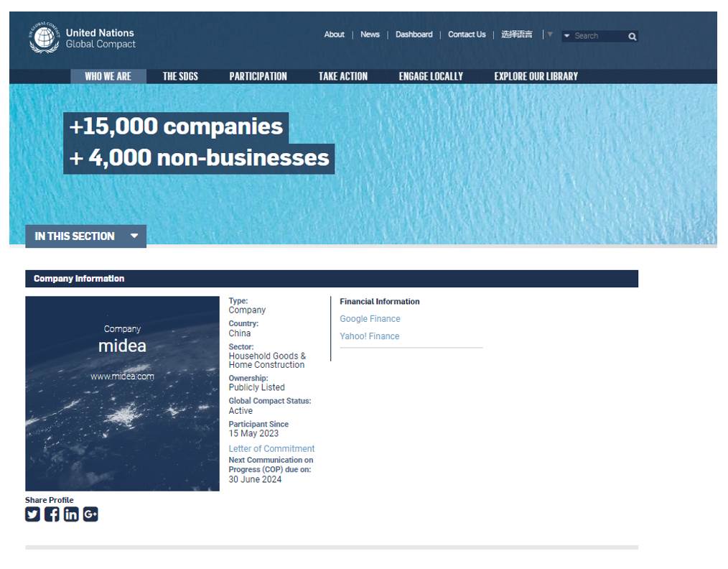Viewport: 728px width, 569px height.
Task: Open the language selector arrow
Action: click(550, 34)
